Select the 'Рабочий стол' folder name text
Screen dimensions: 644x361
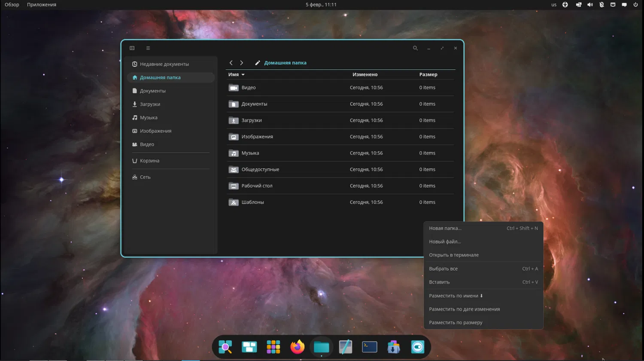tap(257, 186)
